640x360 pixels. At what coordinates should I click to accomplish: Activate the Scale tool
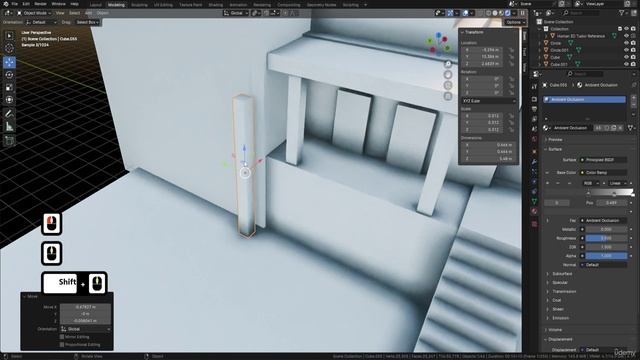[x=9, y=87]
